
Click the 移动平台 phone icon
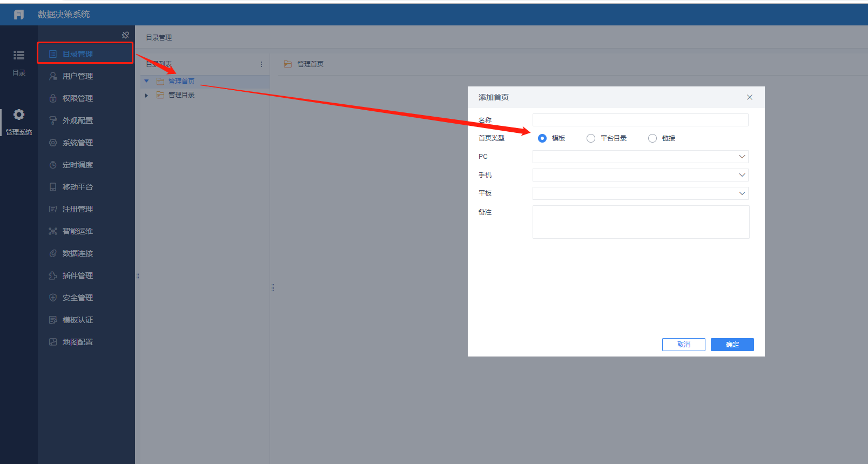click(x=53, y=187)
